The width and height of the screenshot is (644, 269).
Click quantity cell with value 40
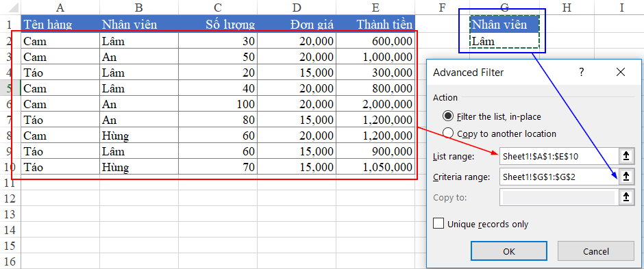coord(218,88)
